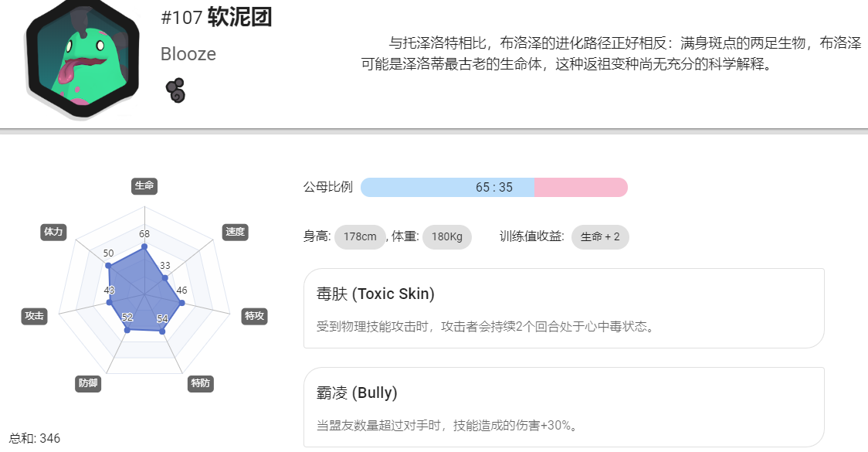Screen dimensions: 868x452
Task: Click the poison type icon under Blooze
Action: point(175,90)
